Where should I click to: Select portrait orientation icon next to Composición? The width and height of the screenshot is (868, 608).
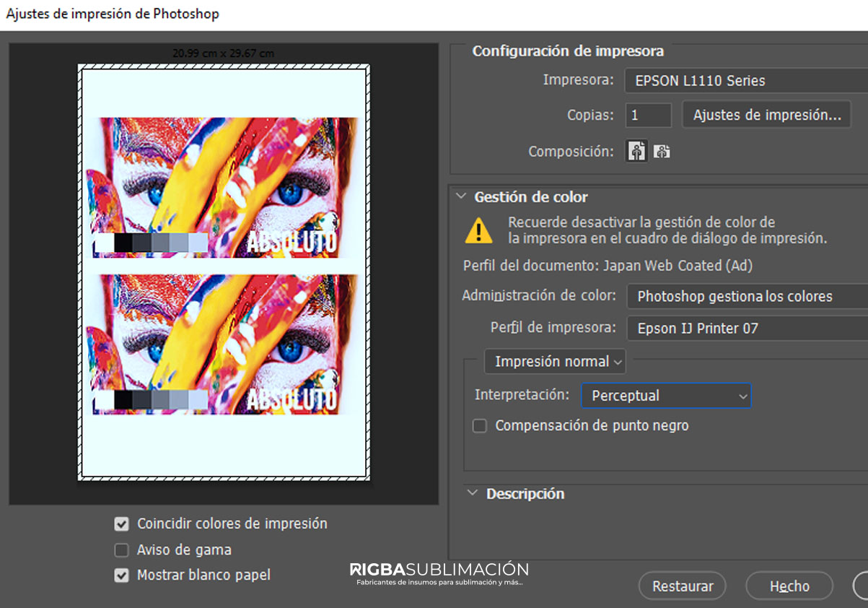(x=636, y=152)
